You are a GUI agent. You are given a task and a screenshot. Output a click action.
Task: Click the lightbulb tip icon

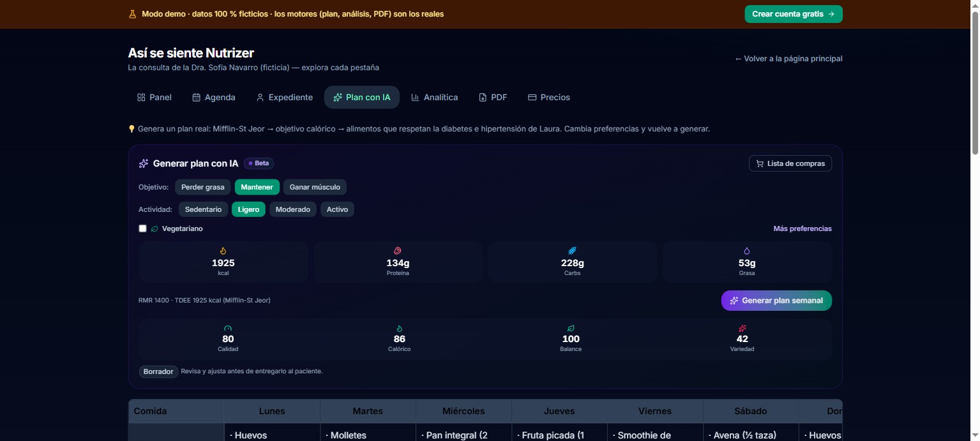tap(132, 129)
